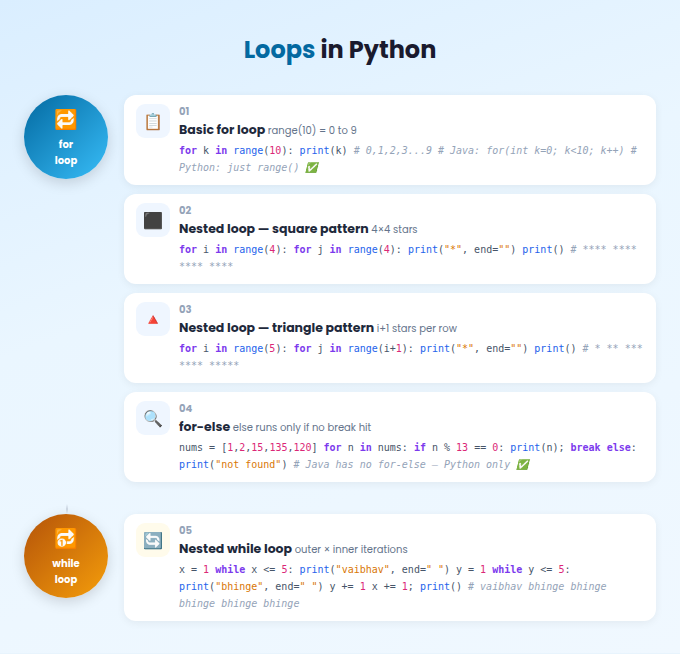The width and height of the screenshot is (680, 654).
Task: Click 'outer × inner iterations' subtitle
Action: tap(351, 549)
